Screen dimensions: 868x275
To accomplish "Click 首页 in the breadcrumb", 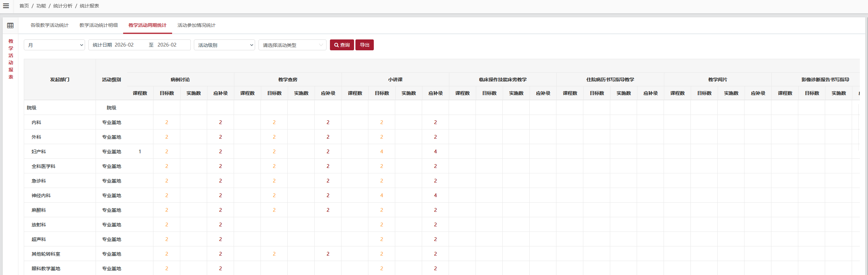I will (24, 6).
